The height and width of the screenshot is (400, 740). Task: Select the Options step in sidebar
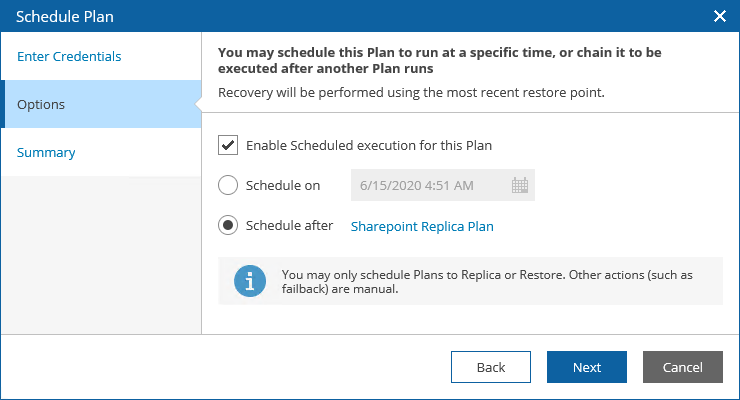point(41,104)
